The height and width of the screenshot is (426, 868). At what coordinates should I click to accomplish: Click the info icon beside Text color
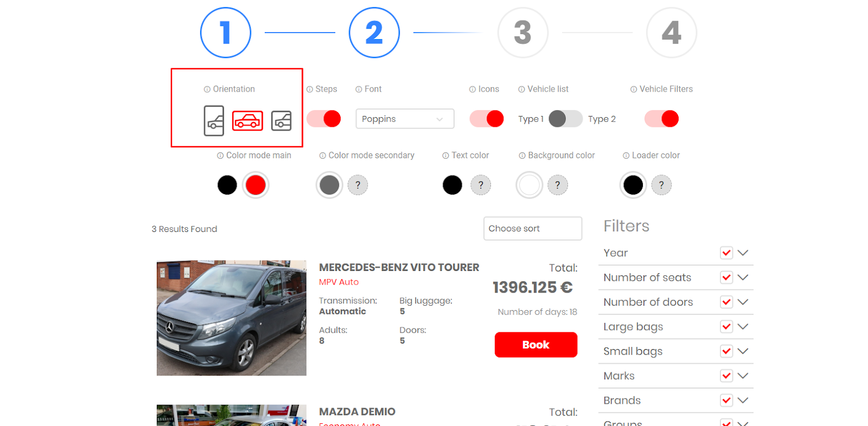(446, 156)
